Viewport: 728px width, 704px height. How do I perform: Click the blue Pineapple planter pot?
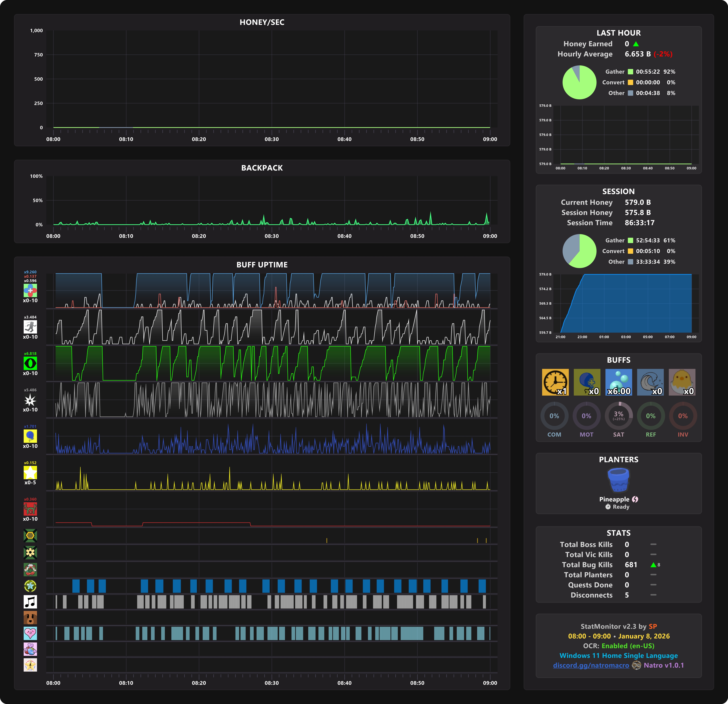coord(618,479)
